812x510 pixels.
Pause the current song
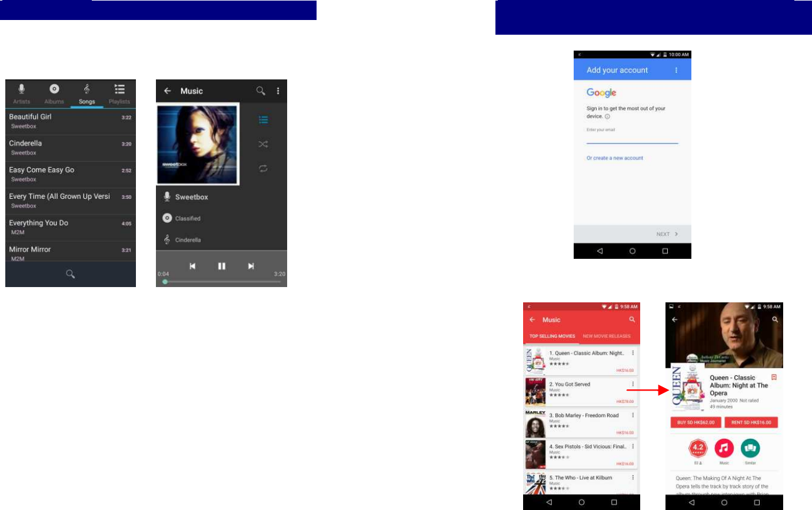[221, 266]
